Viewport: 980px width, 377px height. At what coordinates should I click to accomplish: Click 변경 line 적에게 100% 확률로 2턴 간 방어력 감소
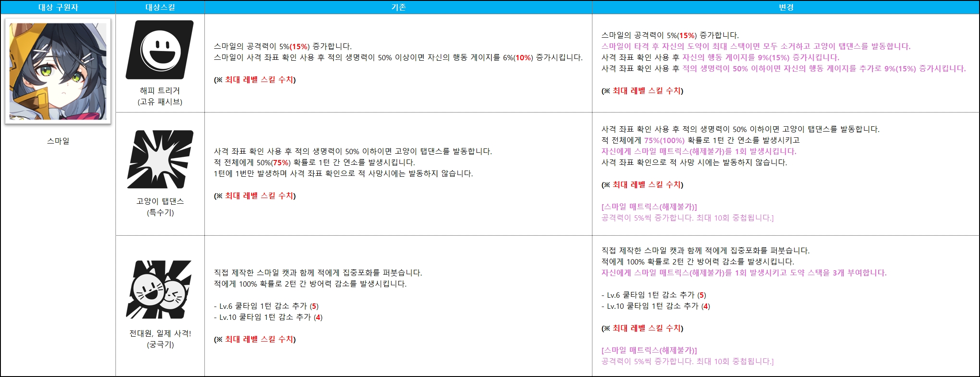698,262
